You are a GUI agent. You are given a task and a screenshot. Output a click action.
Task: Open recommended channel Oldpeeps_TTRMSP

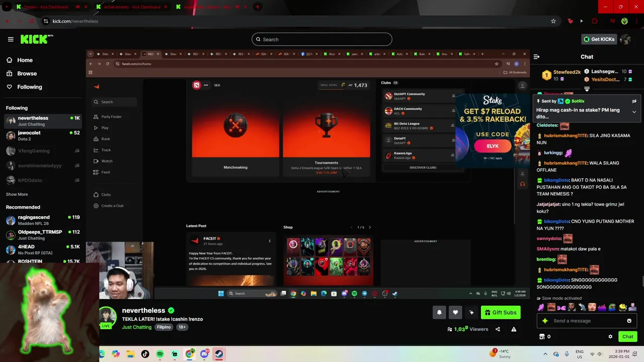coord(43,235)
